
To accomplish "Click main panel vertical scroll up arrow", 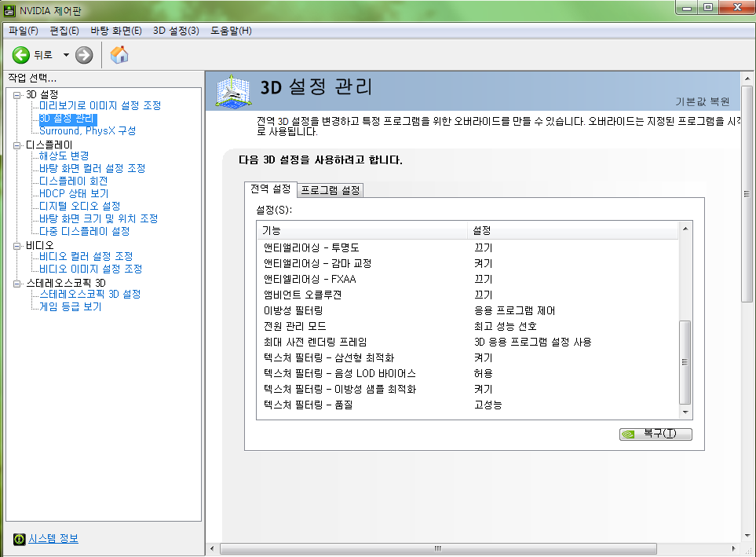I will pyautogui.click(x=747, y=79).
